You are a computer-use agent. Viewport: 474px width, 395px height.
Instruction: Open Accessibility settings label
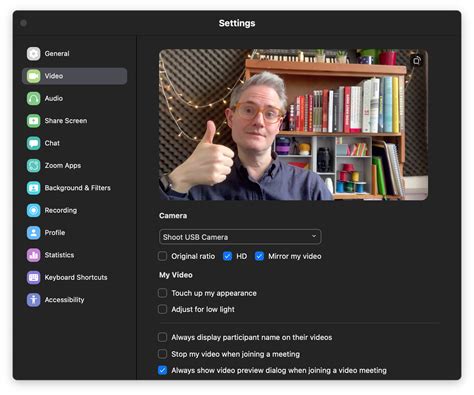(x=64, y=300)
